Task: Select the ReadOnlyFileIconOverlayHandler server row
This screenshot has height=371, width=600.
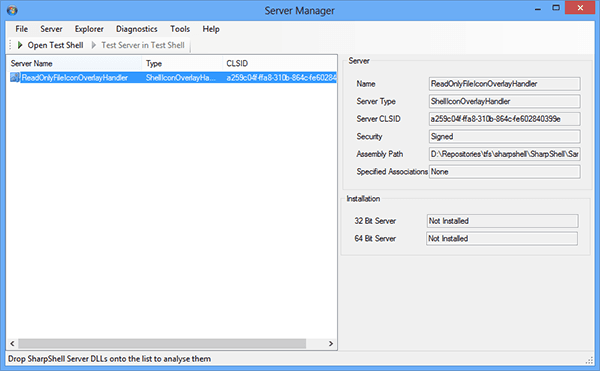Action: tap(172, 78)
